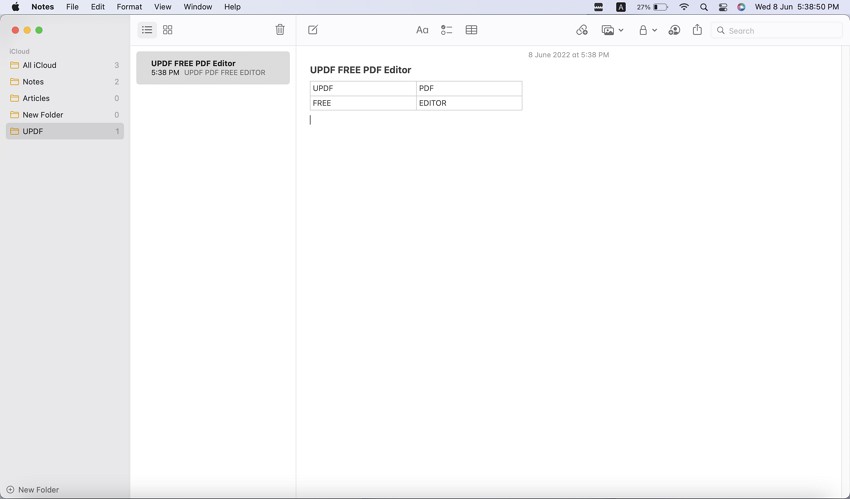Click the note title heading in editor
This screenshot has width=850, height=499.
point(360,70)
